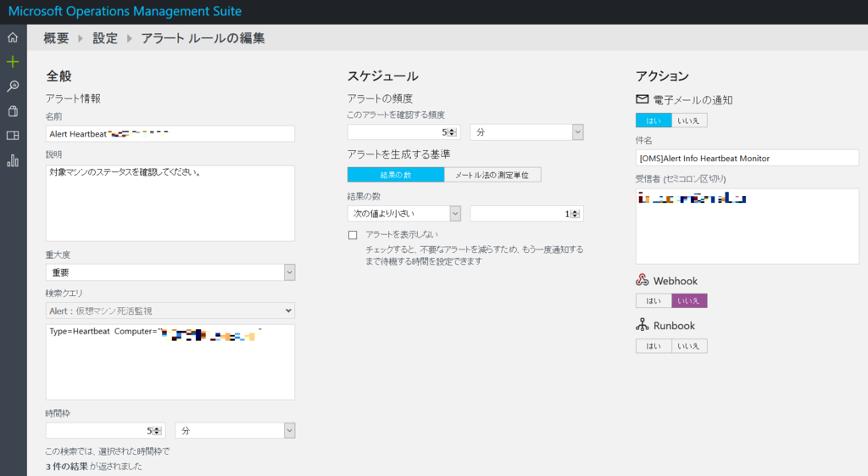The image size is (868, 476).
Task: Click the search query text area
Action: [x=170, y=361]
